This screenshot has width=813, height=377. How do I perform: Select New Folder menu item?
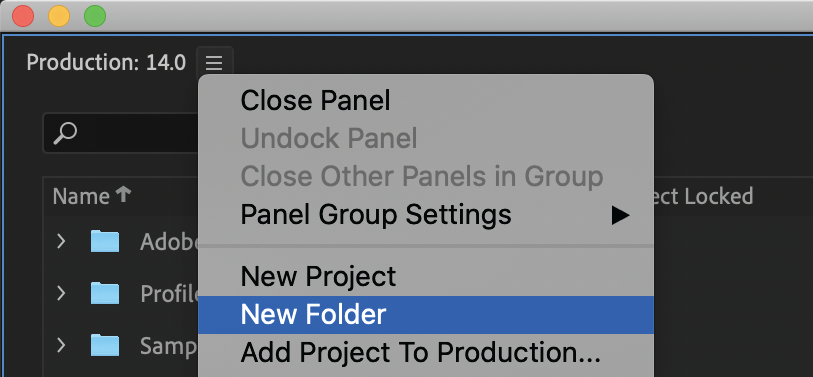click(x=426, y=315)
